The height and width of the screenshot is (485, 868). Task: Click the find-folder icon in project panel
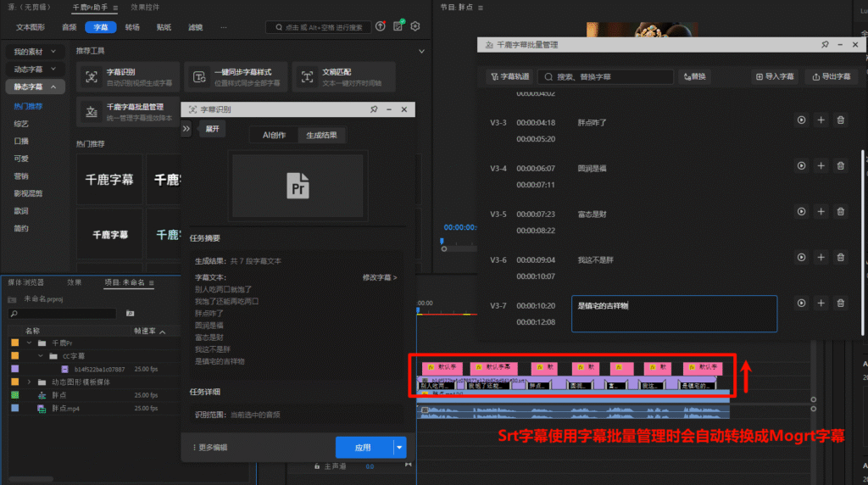coord(130,314)
